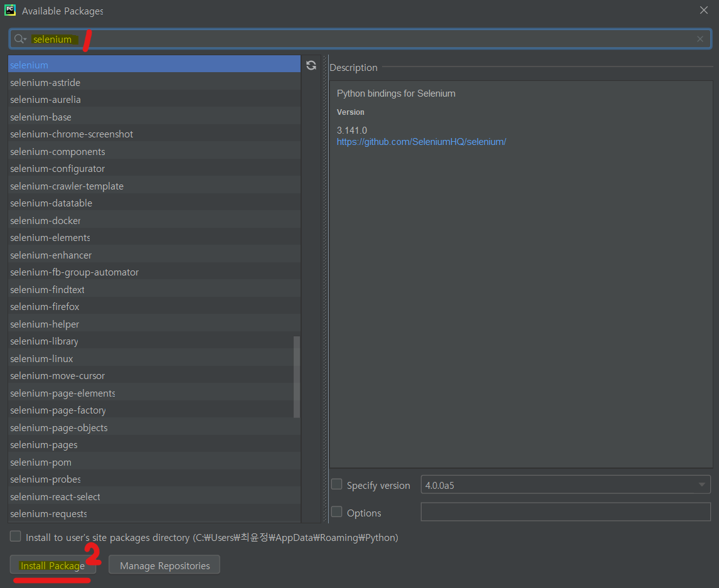Viewport: 719px width, 588px height.
Task: Select selenium-page-elements package
Action: tap(154, 393)
